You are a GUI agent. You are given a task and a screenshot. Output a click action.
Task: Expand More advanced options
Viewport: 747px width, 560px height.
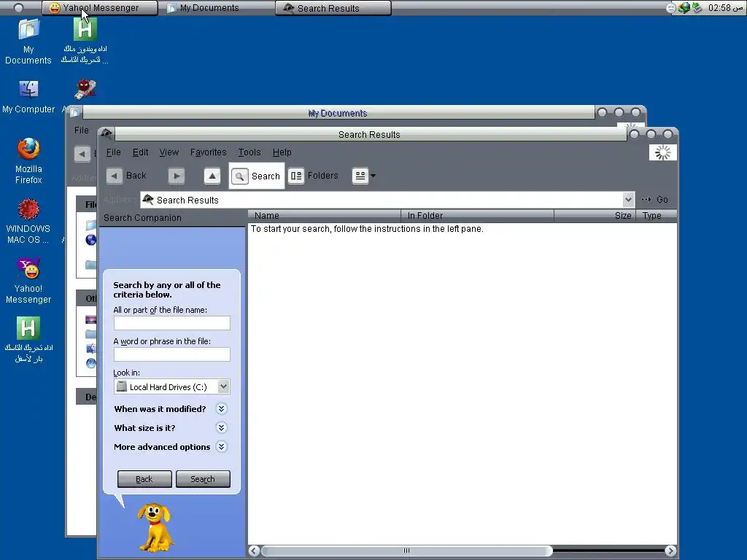221,447
